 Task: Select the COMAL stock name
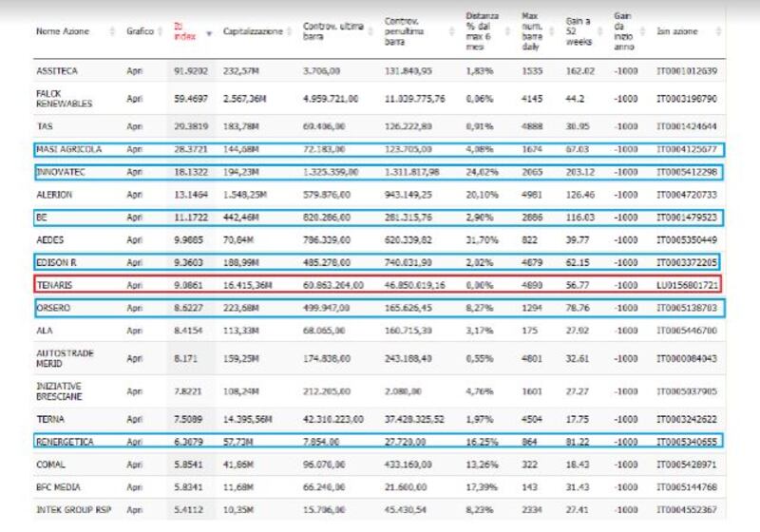point(50,465)
